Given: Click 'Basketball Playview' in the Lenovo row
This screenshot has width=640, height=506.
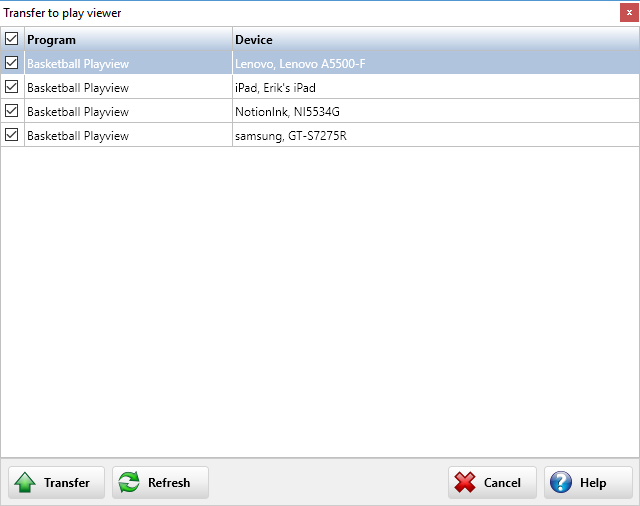Looking at the screenshot, I should pos(78,64).
